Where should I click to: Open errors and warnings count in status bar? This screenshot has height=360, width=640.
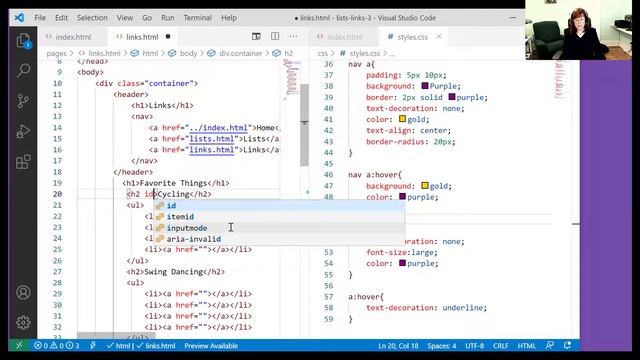point(56,345)
